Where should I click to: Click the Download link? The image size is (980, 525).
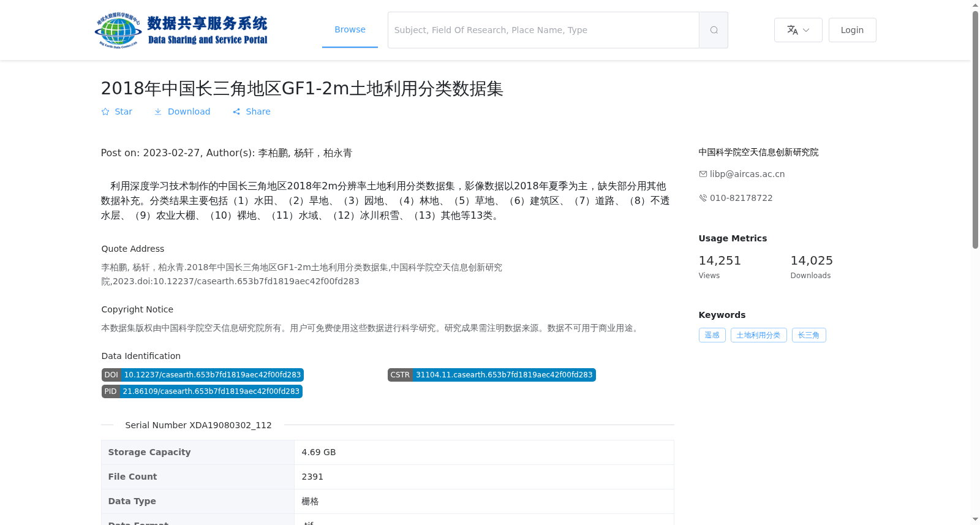click(x=182, y=111)
